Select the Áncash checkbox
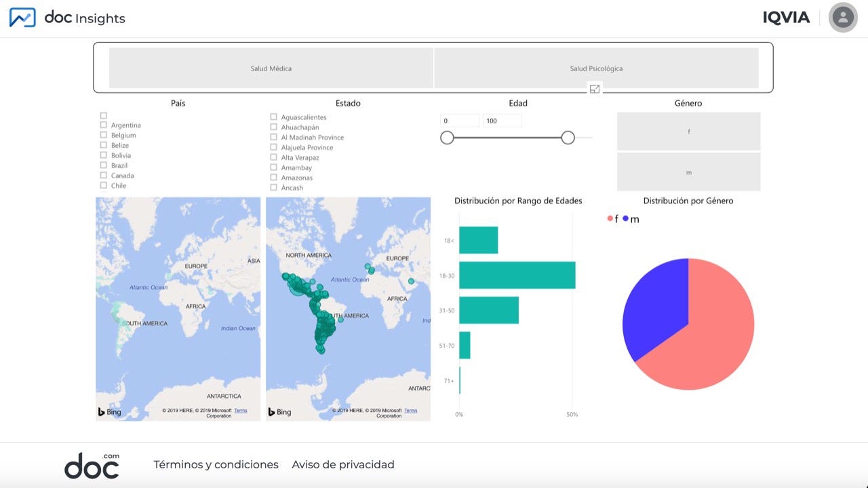 coord(274,187)
